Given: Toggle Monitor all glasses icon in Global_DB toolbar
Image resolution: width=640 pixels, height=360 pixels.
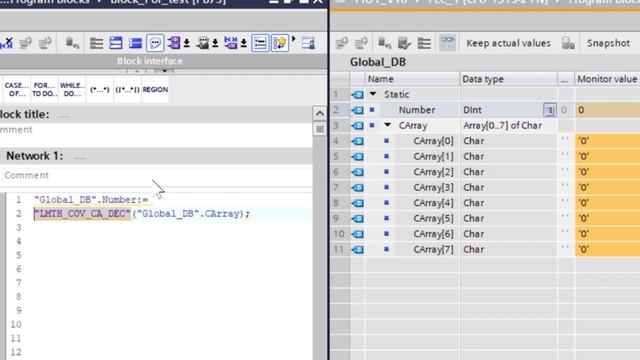Looking at the screenshot, I should 448,43.
